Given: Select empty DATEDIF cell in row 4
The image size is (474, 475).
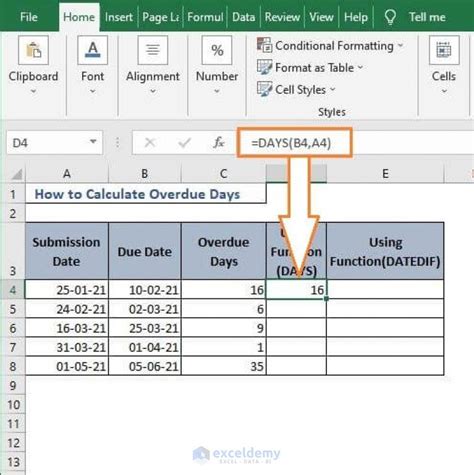Looking at the screenshot, I should pyautogui.click(x=385, y=289).
